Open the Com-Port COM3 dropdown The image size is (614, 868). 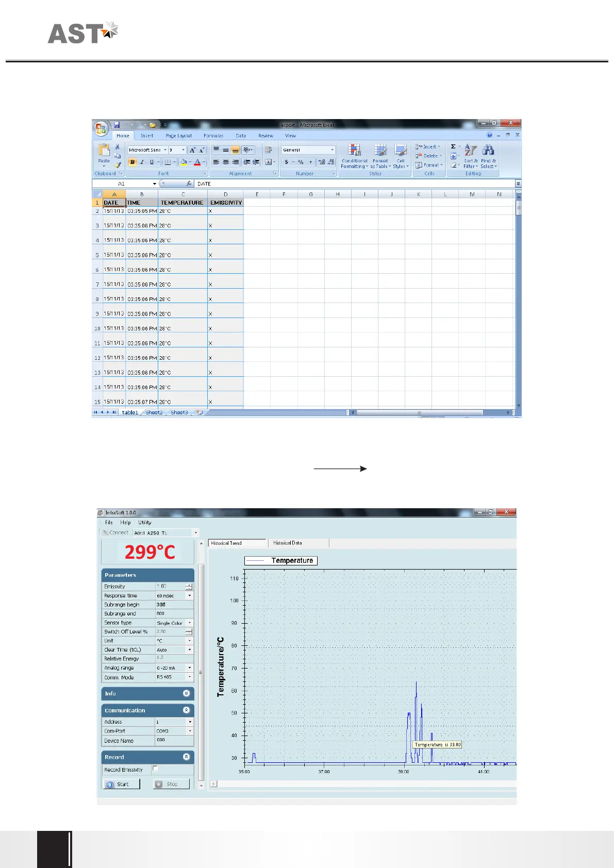coord(190,731)
